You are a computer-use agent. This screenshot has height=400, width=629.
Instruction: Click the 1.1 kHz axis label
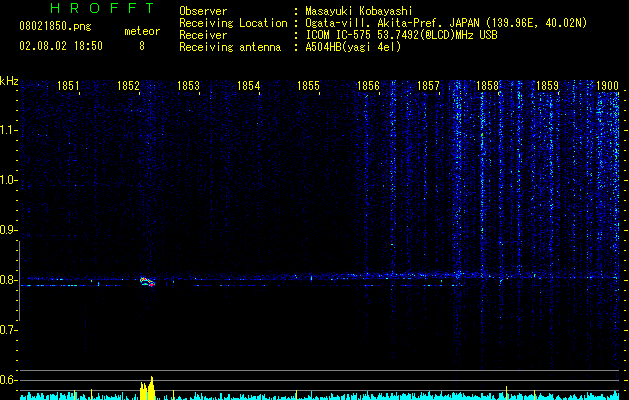(8, 130)
